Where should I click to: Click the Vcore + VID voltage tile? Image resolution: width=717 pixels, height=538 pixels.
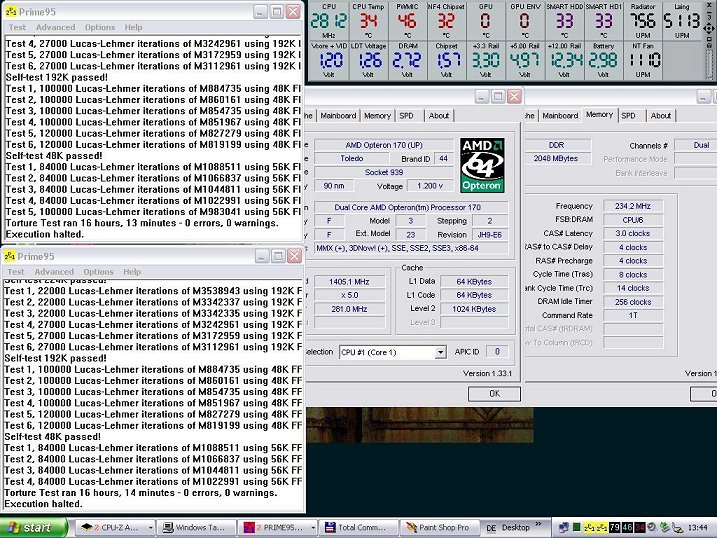tap(330, 58)
